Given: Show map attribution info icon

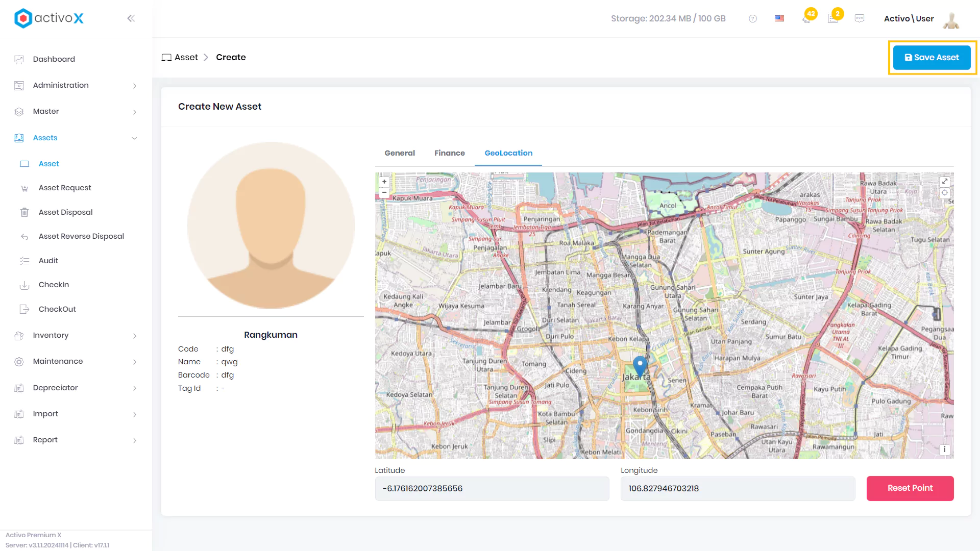Looking at the screenshot, I should click(x=944, y=449).
